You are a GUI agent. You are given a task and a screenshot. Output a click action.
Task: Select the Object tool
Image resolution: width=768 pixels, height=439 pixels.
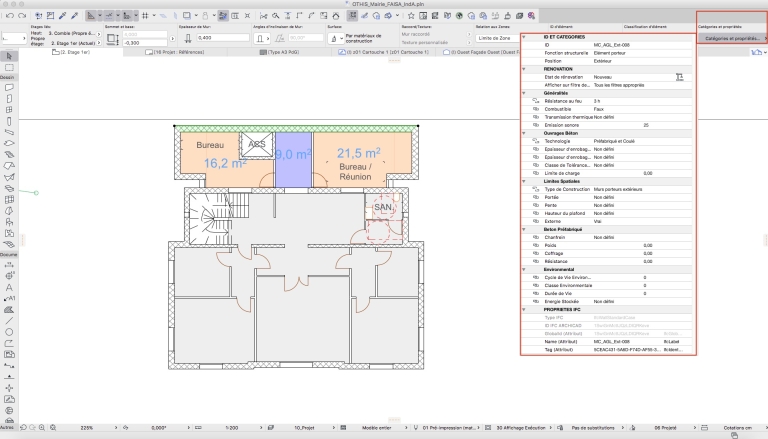[x=9, y=222]
